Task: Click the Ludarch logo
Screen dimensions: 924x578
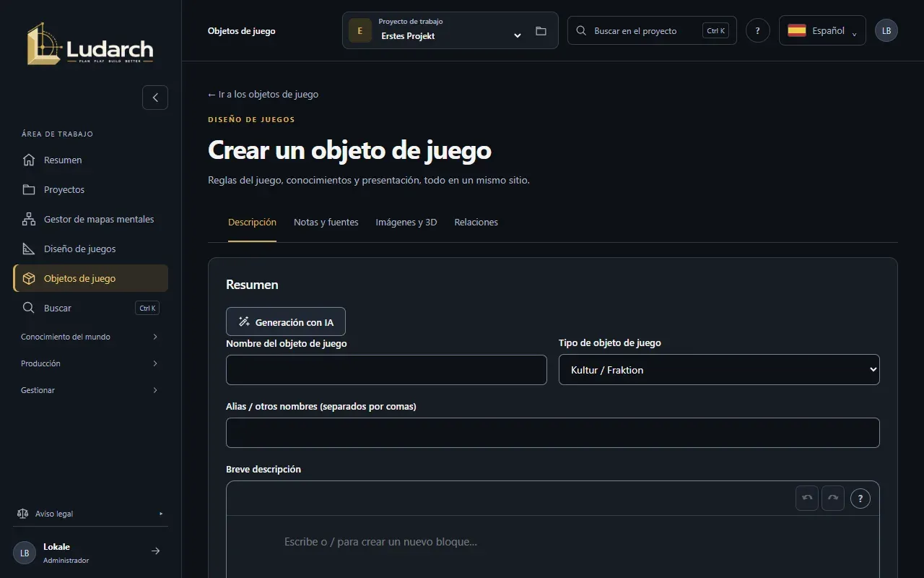Action: tap(90, 43)
